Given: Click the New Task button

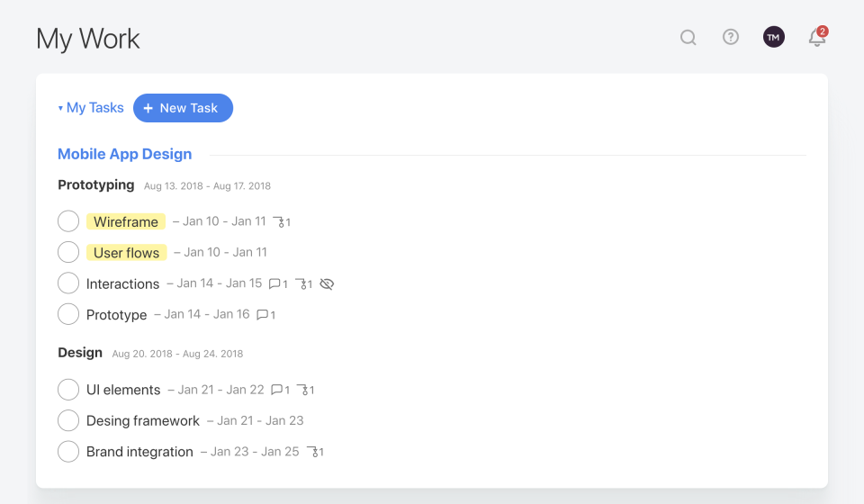Looking at the screenshot, I should (183, 108).
